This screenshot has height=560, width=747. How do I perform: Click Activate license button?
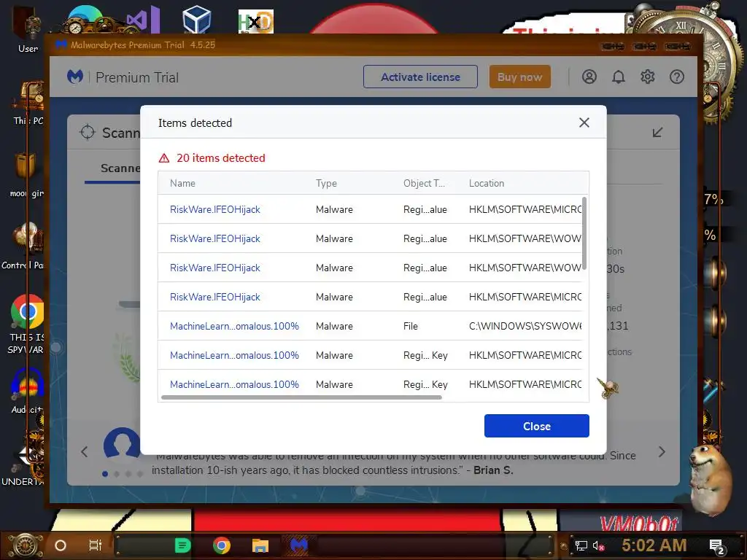pyautogui.click(x=420, y=77)
